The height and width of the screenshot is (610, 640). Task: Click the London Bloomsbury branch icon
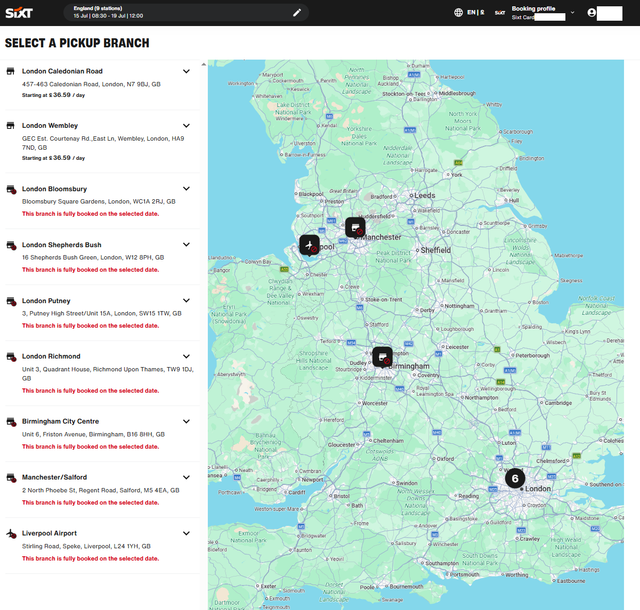pos(11,189)
